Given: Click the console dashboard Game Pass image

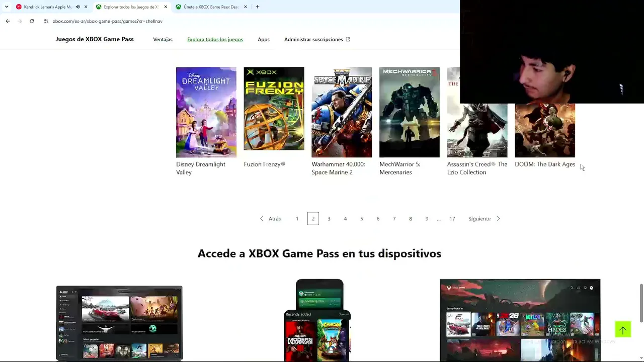Looking at the screenshot, I should click(520, 320).
